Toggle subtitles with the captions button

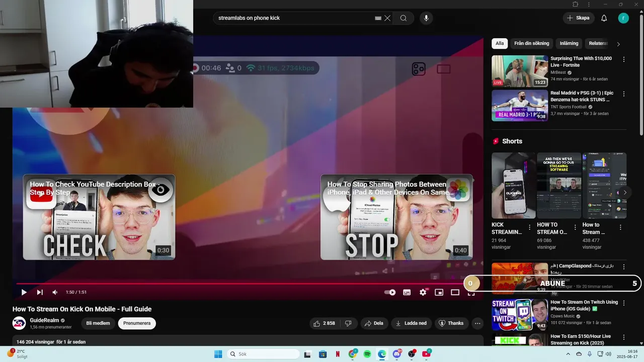407,292
